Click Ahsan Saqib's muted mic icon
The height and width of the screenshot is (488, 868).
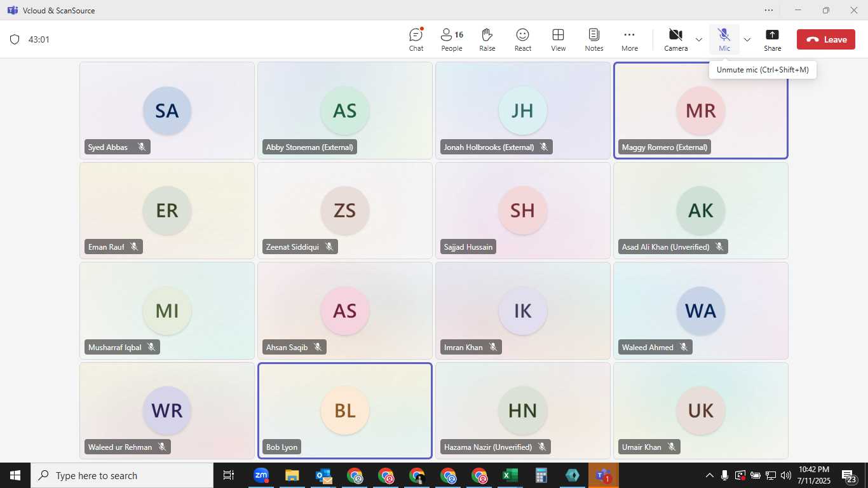318,347
